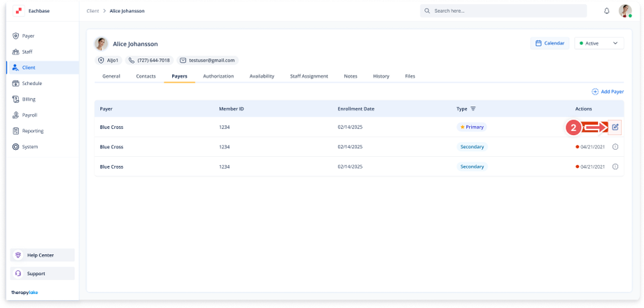The height and width of the screenshot is (308, 644).
Task: Open the Staff Assignment tab
Action: click(x=309, y=76)
